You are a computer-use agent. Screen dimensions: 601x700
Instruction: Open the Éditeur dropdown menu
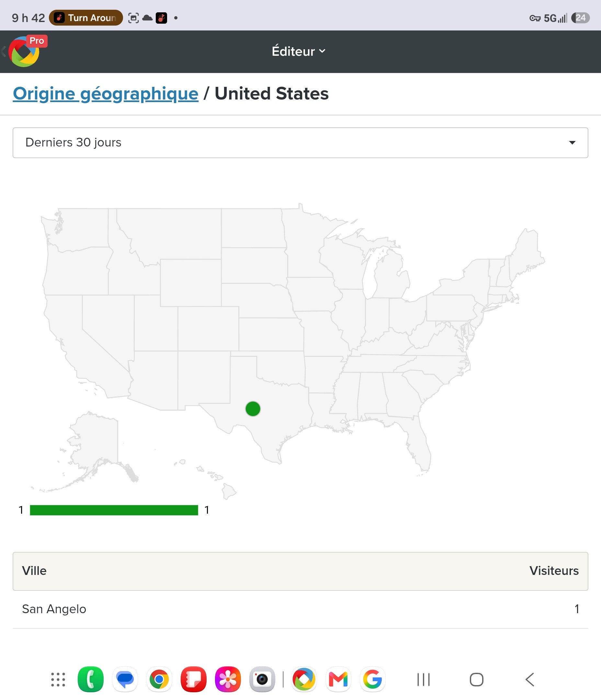point(299,51)
